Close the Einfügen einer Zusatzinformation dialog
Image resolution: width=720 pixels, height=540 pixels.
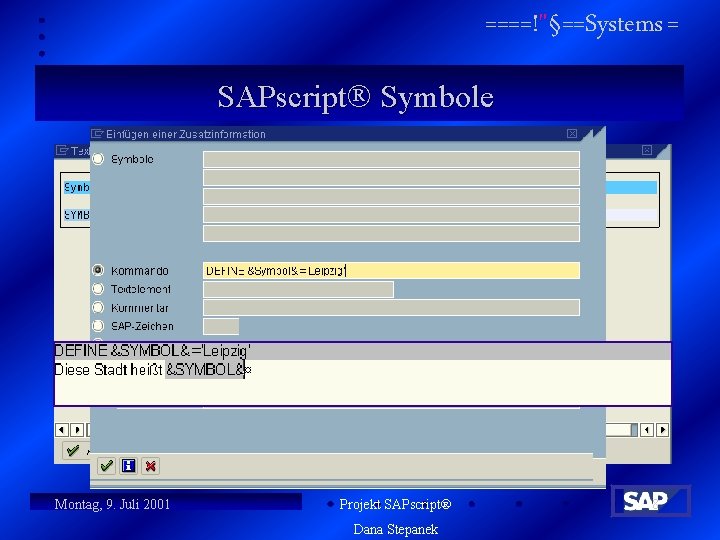pos(572,134)
